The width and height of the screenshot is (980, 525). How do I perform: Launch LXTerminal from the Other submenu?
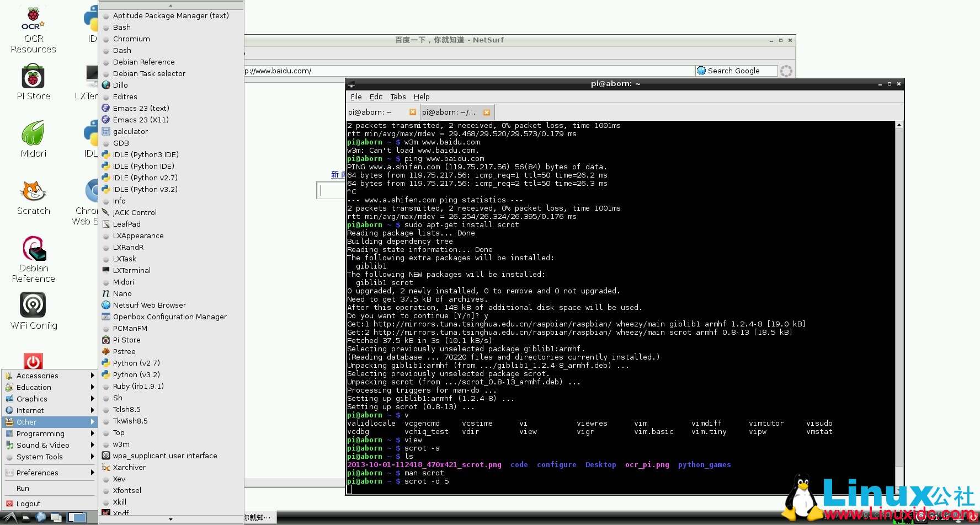point(171,270)
